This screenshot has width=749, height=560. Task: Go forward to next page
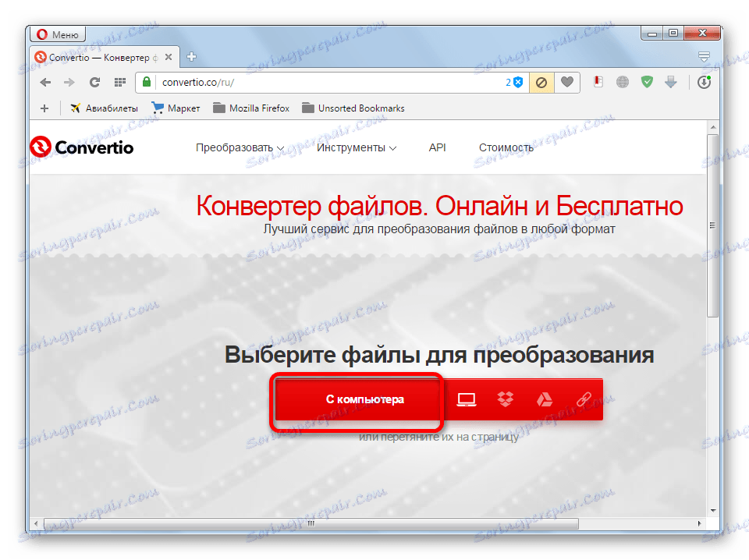coord(69,82)
